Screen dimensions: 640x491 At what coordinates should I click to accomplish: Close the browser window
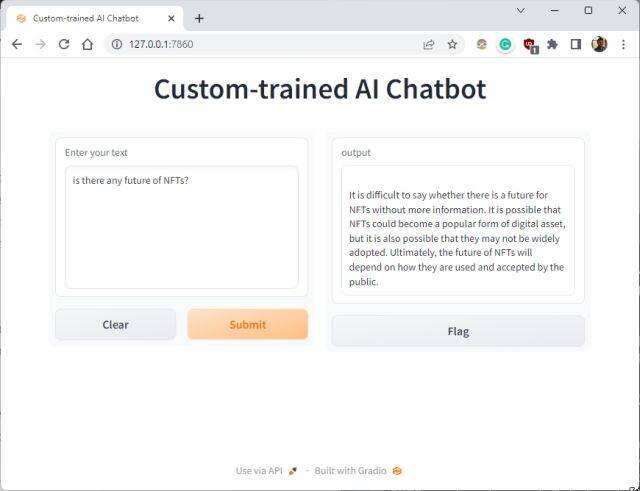(622, 11)
